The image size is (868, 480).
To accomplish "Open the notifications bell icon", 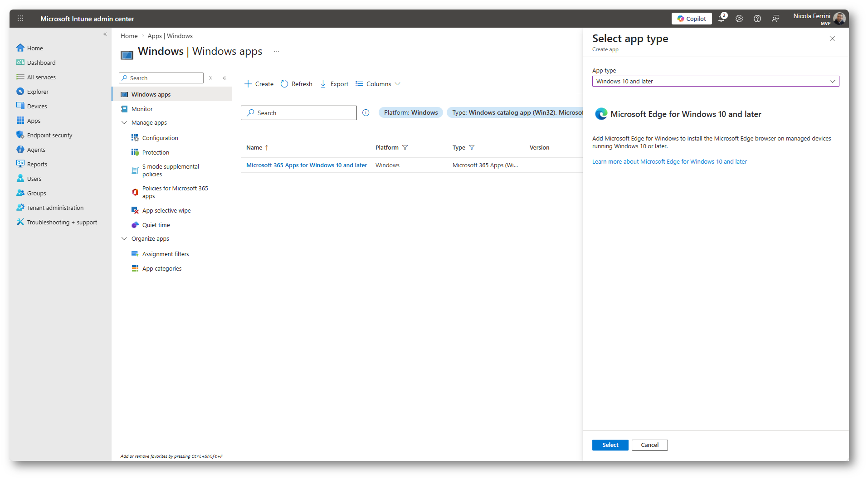I will 721,19.
